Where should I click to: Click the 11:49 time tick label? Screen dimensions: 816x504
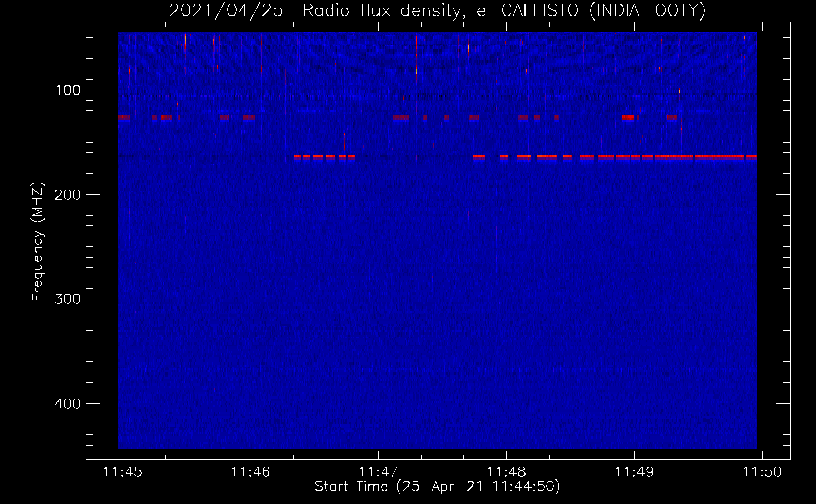[x=634, y=472]
